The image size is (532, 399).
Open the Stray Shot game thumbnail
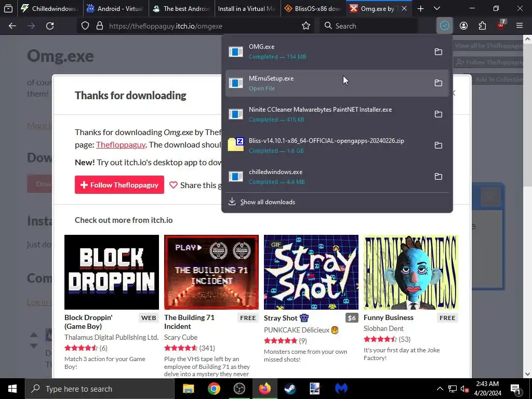311,272
